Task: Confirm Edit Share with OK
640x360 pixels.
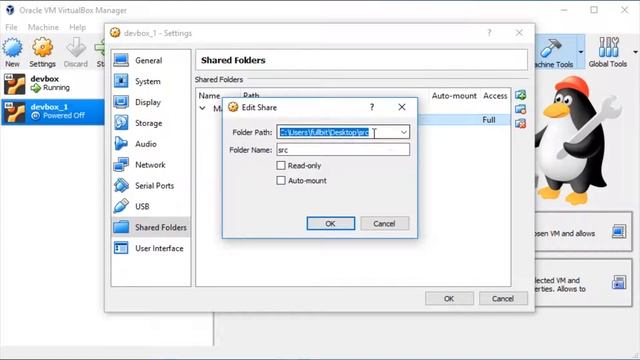Action: pyautogui.click(x=331, y=224)
